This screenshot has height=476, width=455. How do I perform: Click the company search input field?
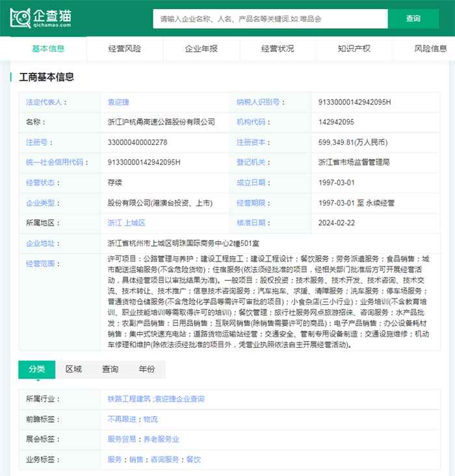[x=270, y=19]
